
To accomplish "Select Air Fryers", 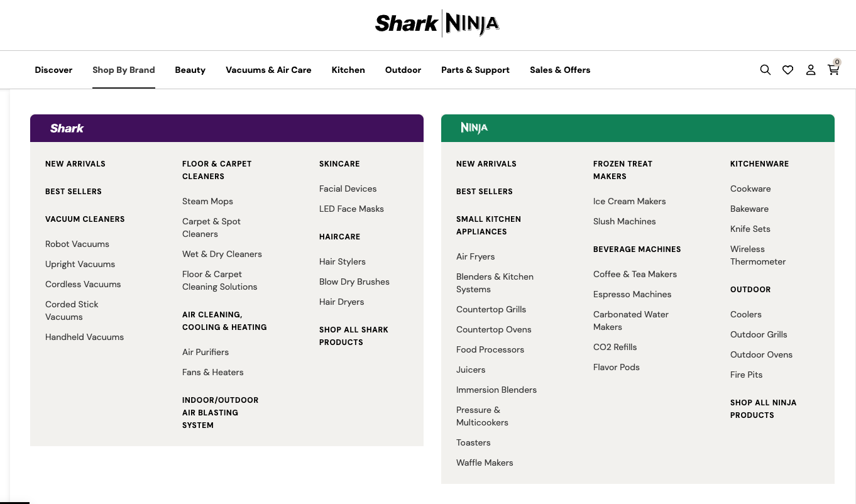I will 475,256.
